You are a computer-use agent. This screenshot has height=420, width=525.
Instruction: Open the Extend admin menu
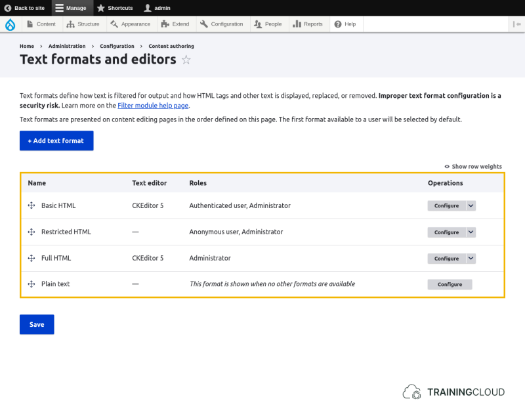(177, 24)
